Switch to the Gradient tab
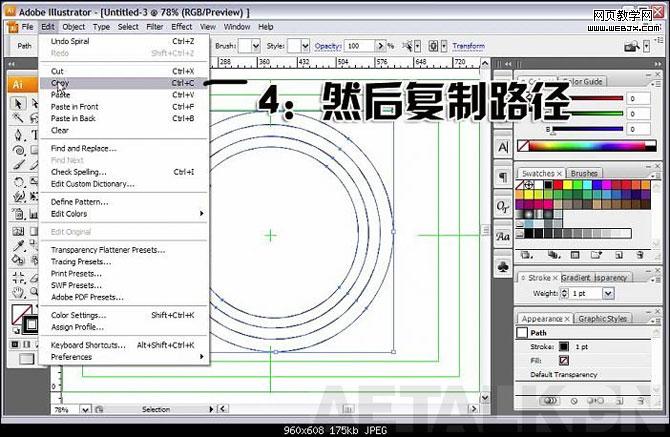Viewport: 670px width, 437px height. [x=576, y=278]
